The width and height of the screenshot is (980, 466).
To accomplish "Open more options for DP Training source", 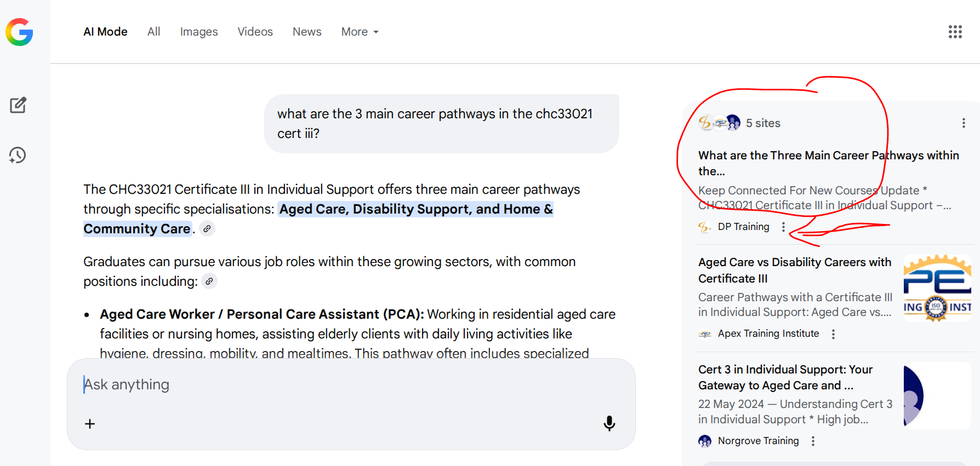I will (x=783, y=227).
